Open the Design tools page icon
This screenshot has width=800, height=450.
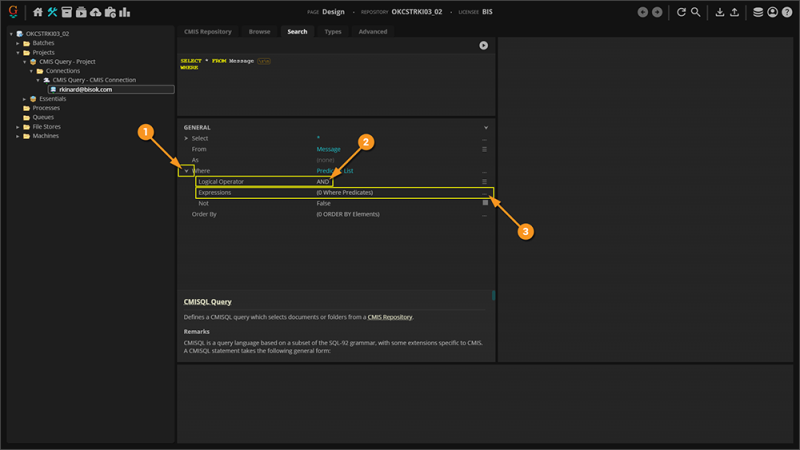coord(52,12)
